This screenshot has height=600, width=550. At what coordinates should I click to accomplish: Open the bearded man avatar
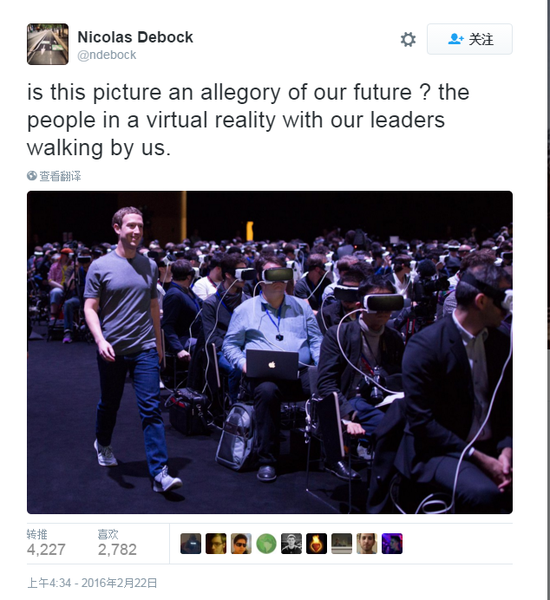tap(367, 543)
